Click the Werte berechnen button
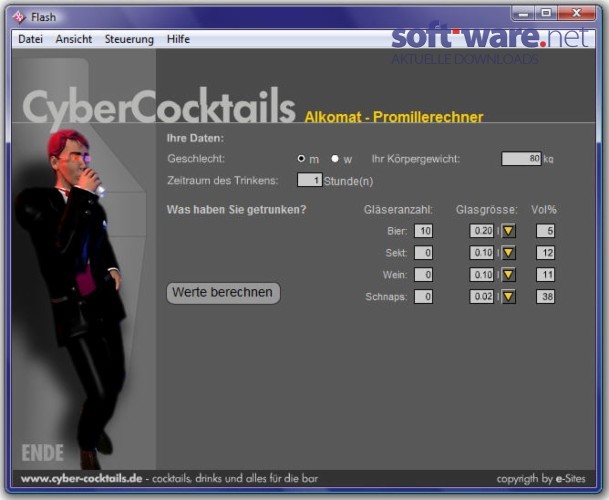 223,293
